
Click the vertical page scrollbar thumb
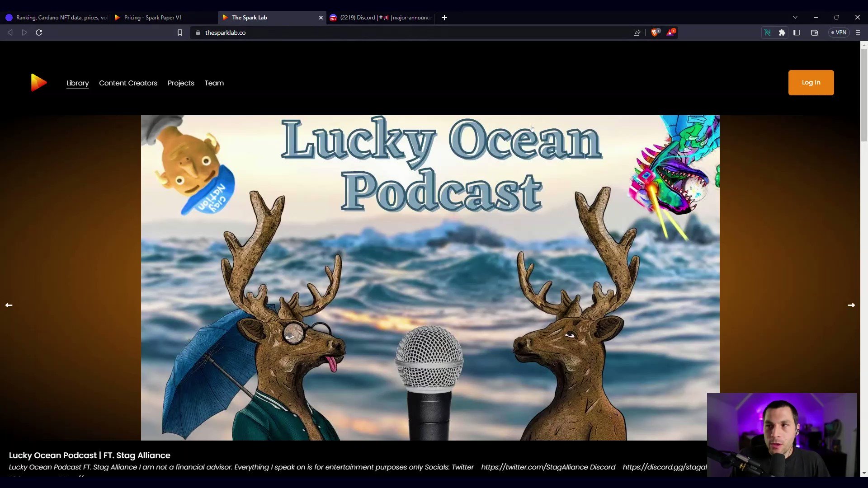[864, 95]
